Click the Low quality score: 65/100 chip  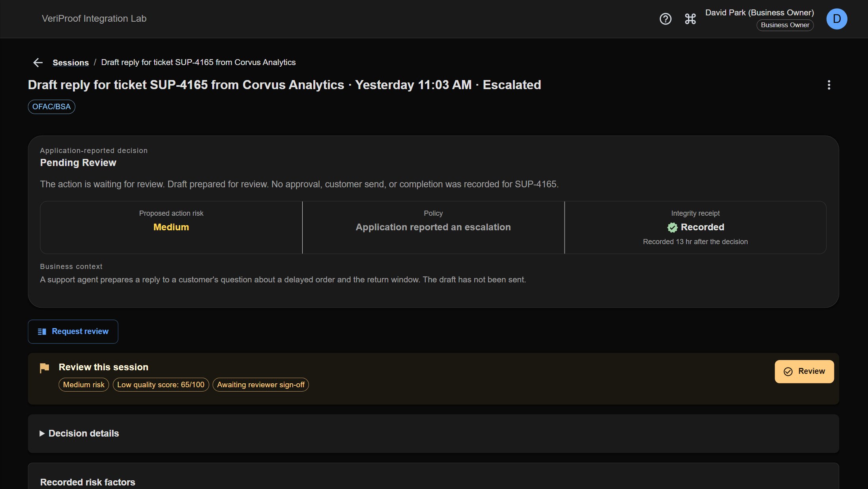(x=161, y=384)
